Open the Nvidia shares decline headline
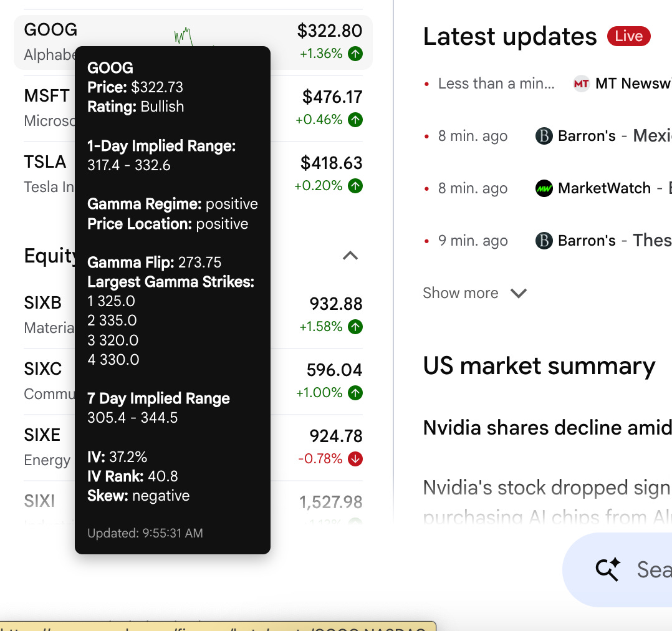Screen dimensions: 672x631 547,428
